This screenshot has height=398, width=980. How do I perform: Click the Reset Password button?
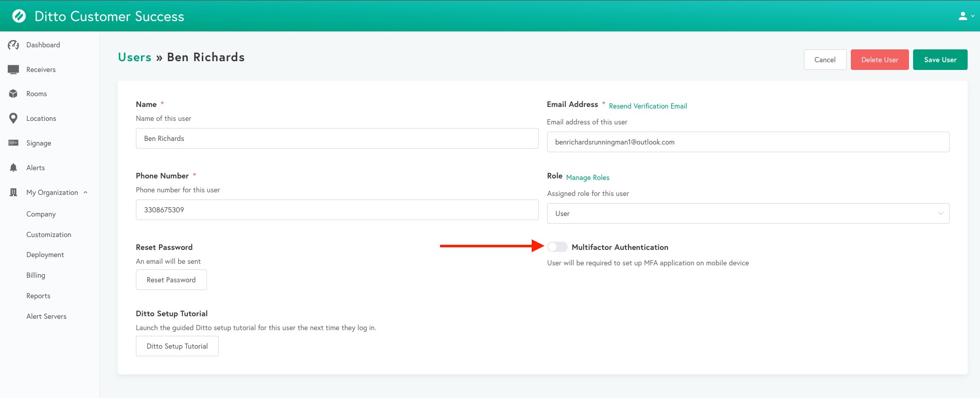(171, 280)
